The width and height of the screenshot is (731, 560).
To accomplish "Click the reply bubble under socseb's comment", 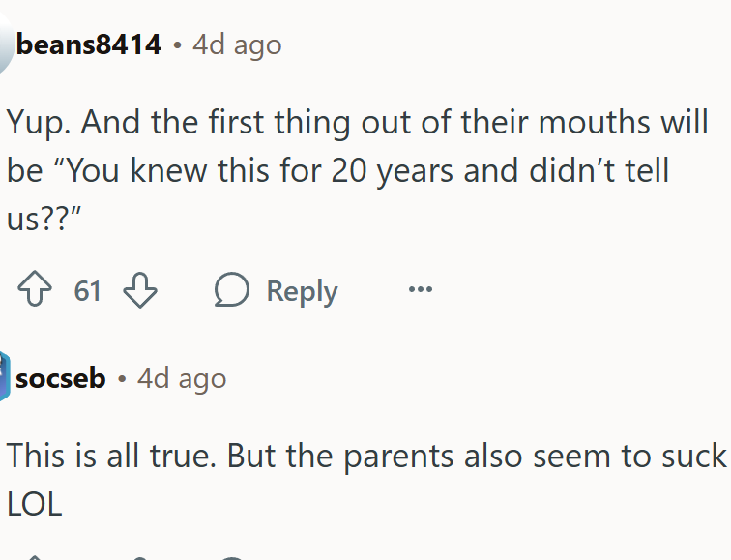I will (232, 556).
